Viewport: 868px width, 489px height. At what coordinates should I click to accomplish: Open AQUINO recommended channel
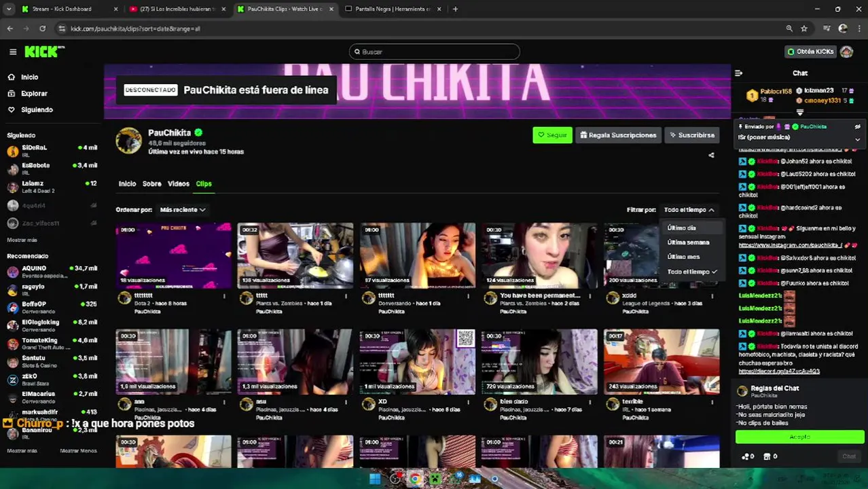coord(52,272)
